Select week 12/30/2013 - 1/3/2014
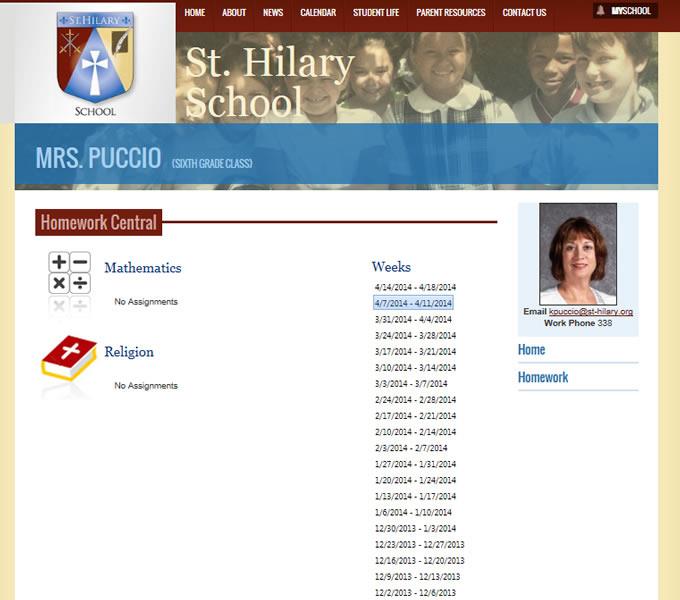This screenshot has width=680, height=600. pyautogui.click(x=415, y=528)
